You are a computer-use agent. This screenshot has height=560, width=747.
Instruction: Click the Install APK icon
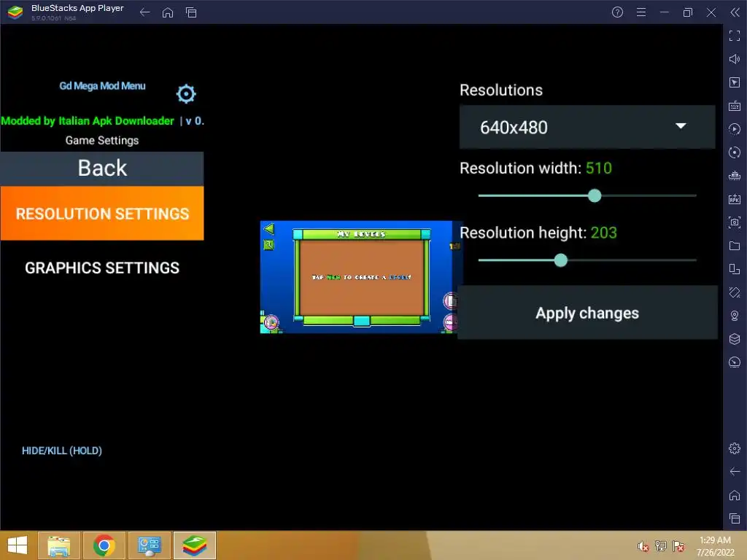tap(735, 199)
